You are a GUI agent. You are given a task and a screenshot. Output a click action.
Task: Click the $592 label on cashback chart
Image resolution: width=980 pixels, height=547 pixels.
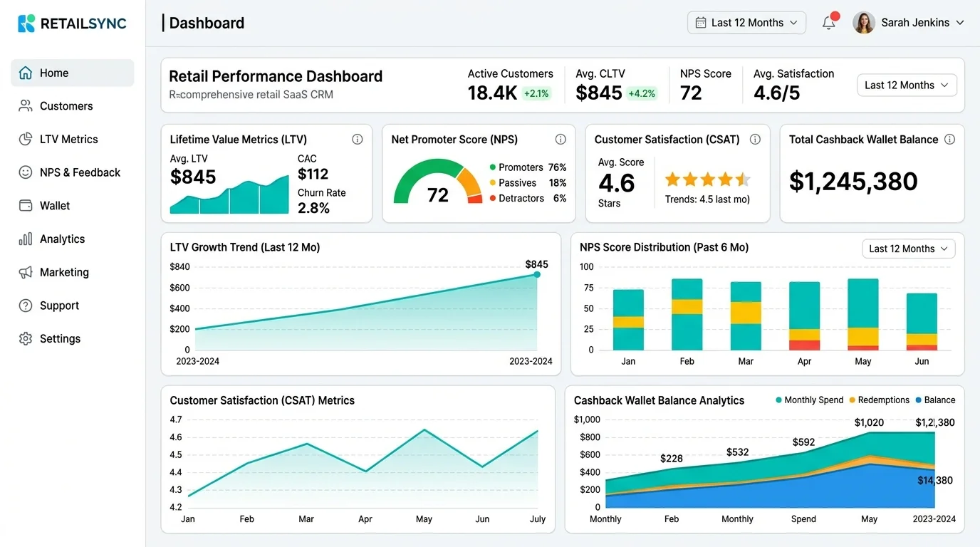[x=803, y=442]
